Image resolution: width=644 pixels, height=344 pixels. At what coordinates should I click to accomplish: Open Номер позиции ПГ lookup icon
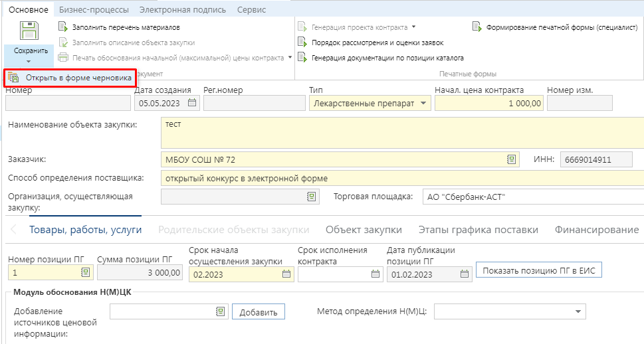pos(86,272)
